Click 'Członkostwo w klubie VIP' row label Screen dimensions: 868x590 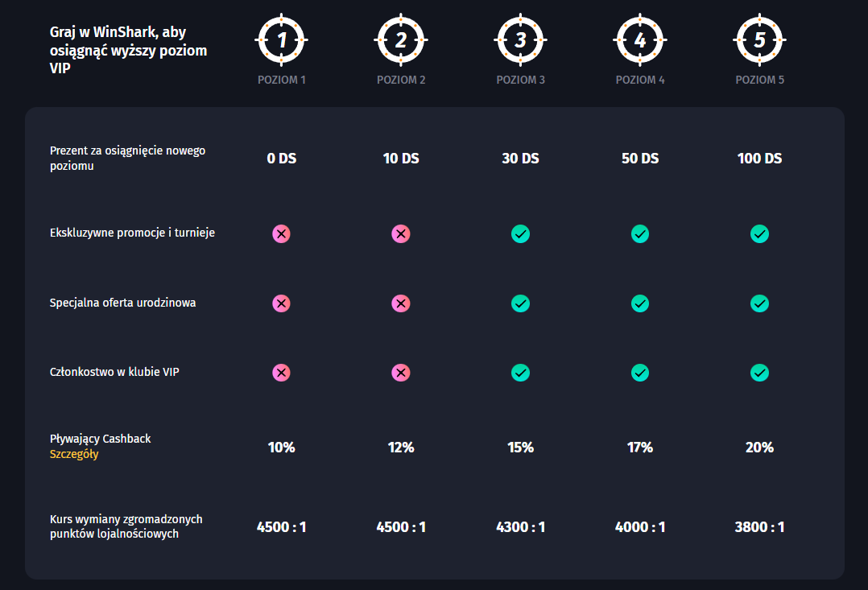[x=114, y=372]
